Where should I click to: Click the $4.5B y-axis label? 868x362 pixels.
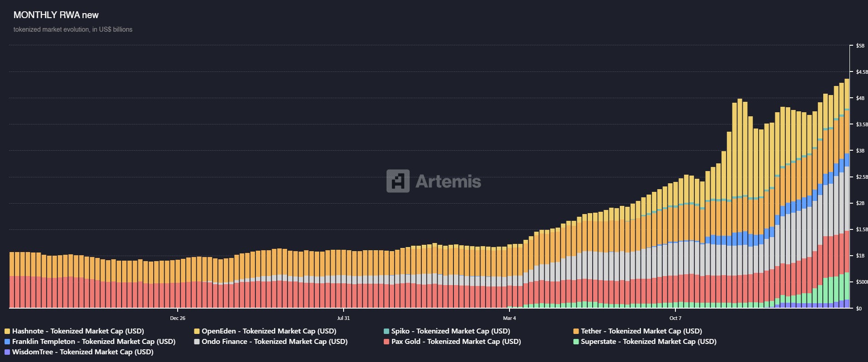point(862,72)
